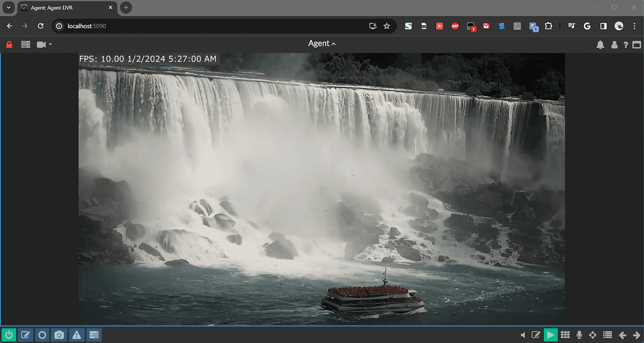This screenshot has width=644, height=343.
Task: Start recording with the circle record button
Action: (x=42, y=335)
